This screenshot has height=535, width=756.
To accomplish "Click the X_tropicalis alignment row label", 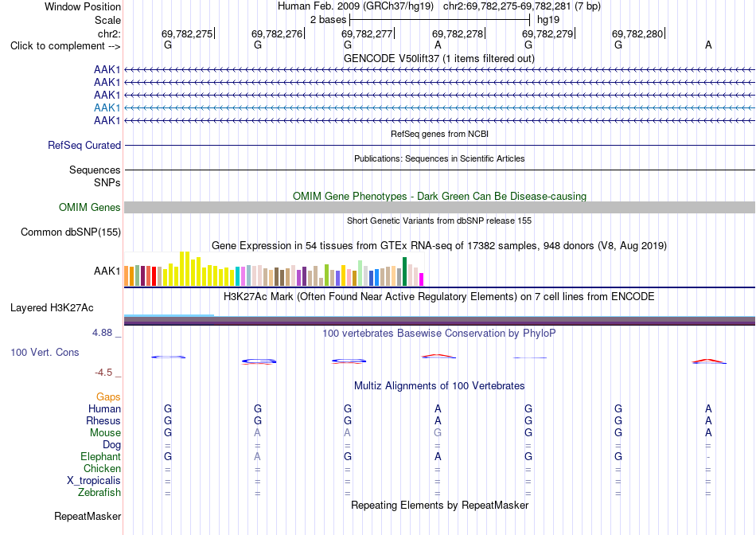I will (x=94, y=481).
